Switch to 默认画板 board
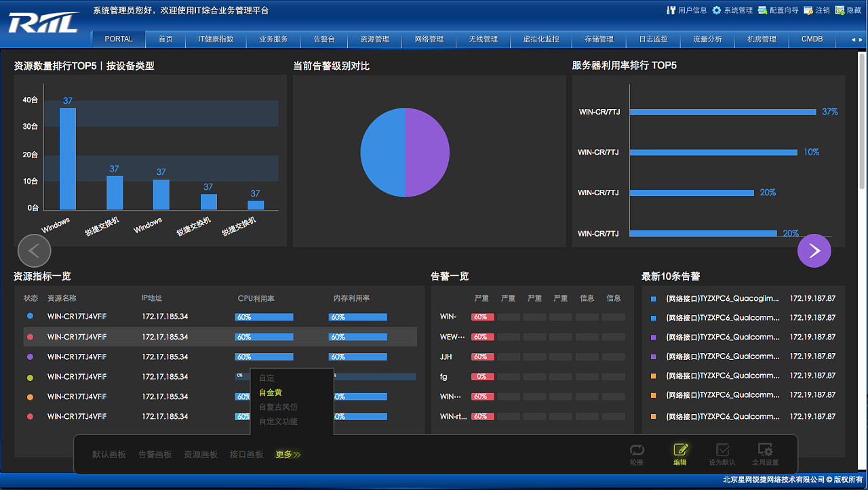 coord(109,455)
